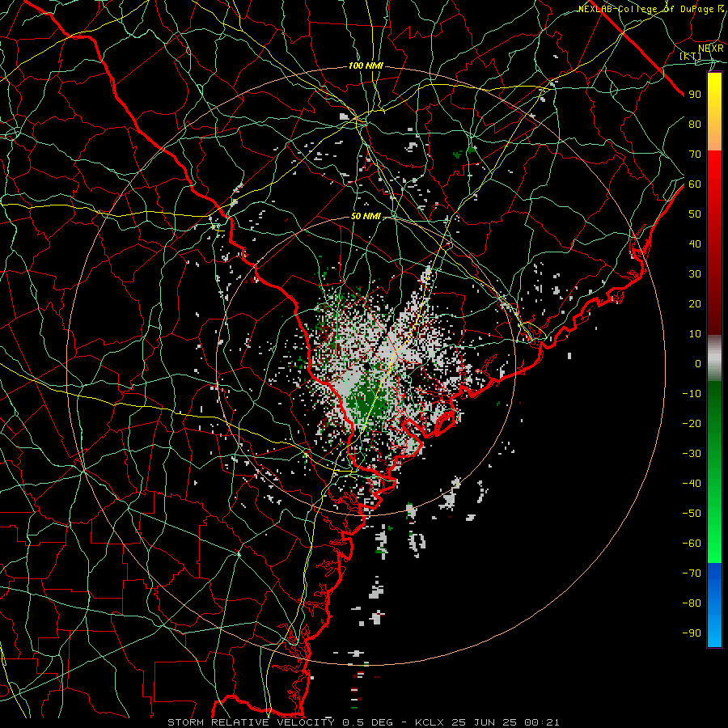This screenshot has width=728, height=728.
Task: Click the 80 value on the velocity scale
Action: pyautogui.click(x=695, y=124)
